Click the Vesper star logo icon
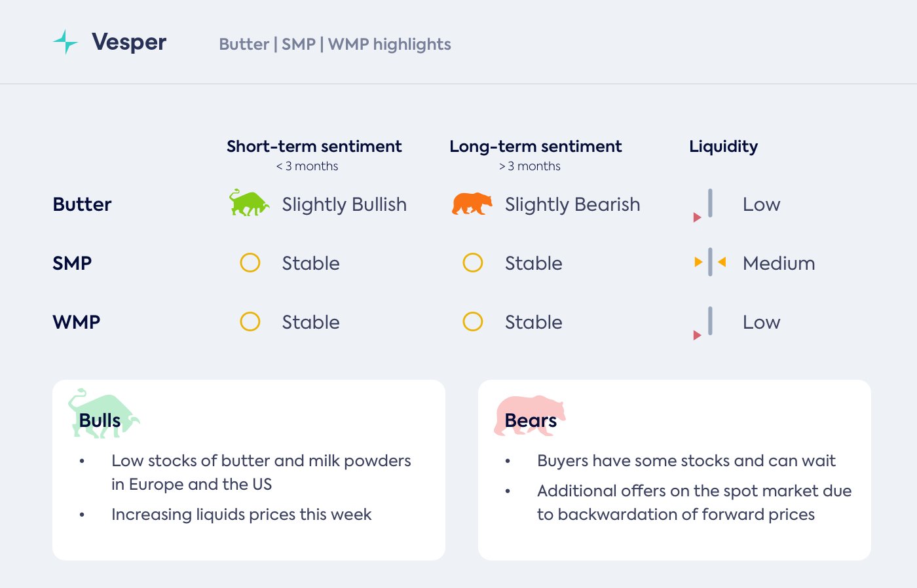 (x=65, y=42)
